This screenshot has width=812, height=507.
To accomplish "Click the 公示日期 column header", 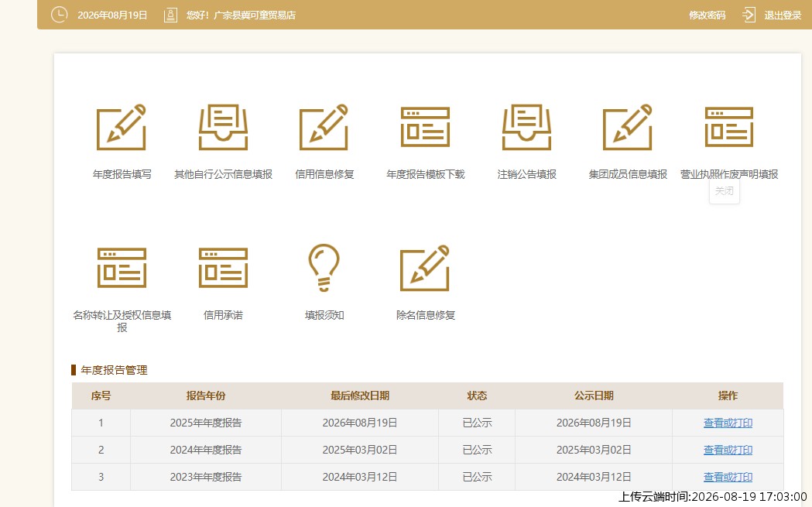I will coord(594,396).
